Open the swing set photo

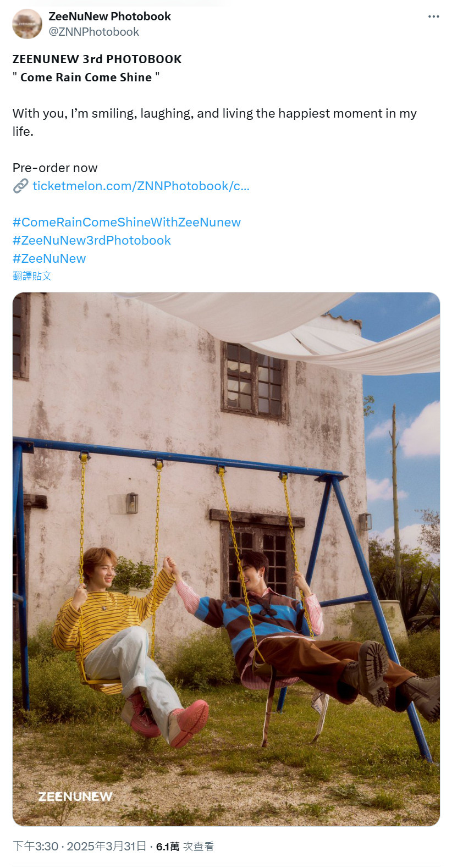226,559
